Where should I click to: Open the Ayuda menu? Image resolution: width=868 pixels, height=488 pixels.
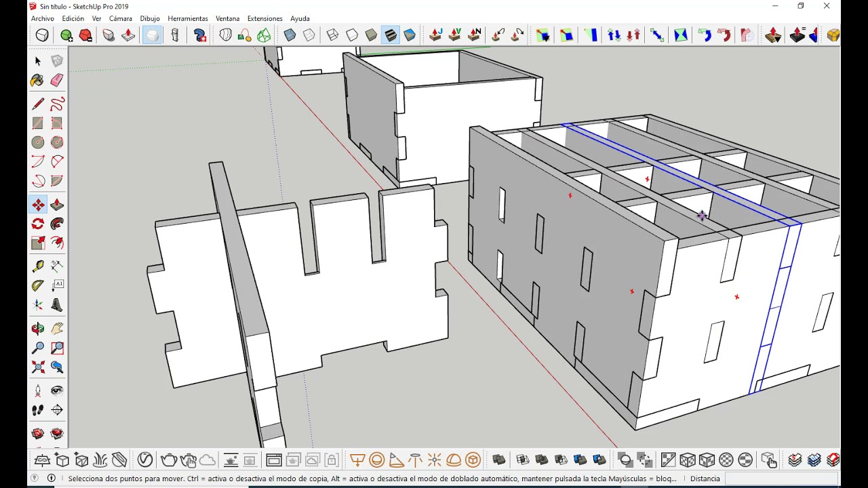(x=300, y=18)
